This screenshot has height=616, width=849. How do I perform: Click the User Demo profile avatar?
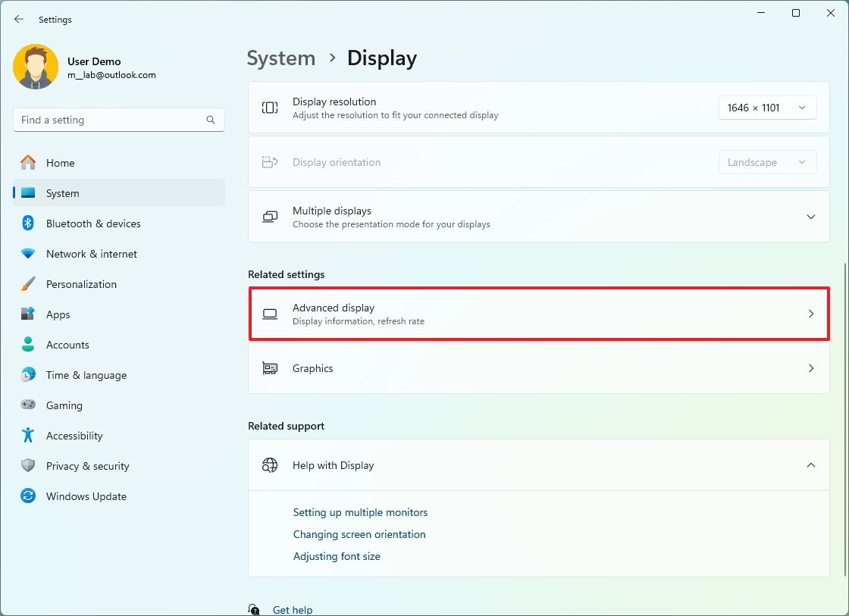(x=36, y=67)
